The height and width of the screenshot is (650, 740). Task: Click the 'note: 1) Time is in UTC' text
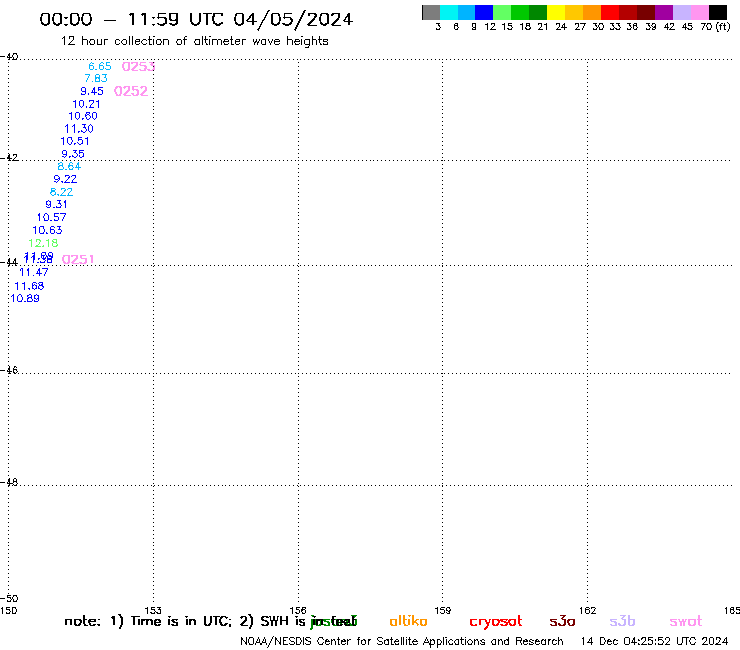[147, 621]
